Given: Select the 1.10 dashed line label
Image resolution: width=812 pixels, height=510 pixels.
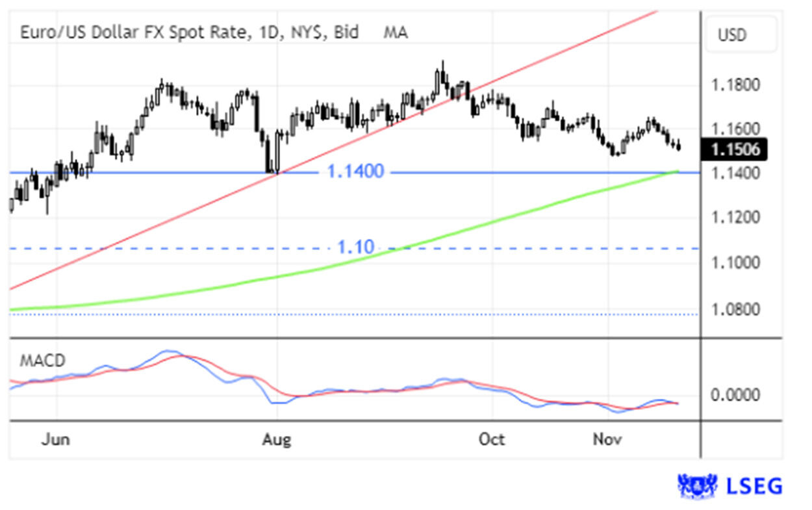Looking at the screenshot, I should pyautogui.click(x=355, y=248).
